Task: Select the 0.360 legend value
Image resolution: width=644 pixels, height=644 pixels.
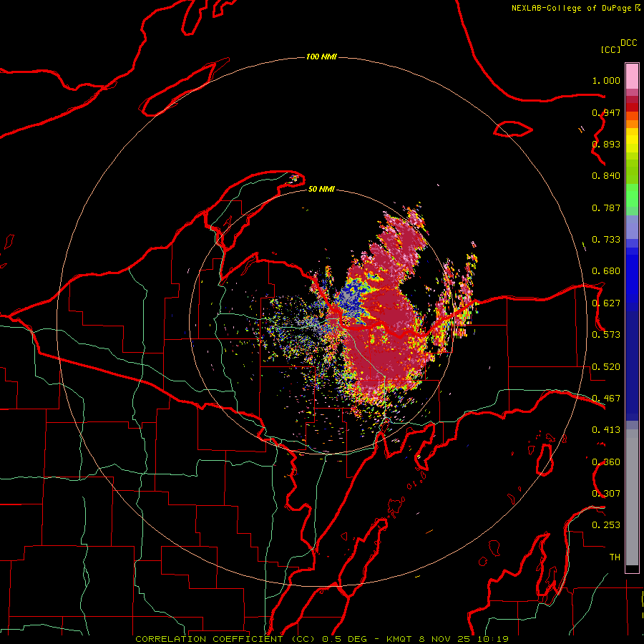Action: (x=606, y=462)
